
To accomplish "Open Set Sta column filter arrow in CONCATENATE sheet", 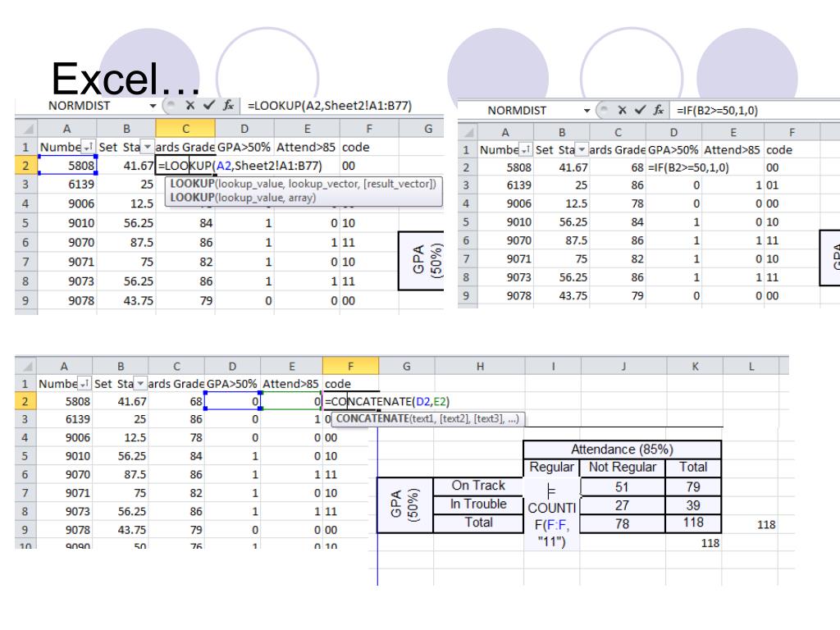I will (x=140, y=384).
